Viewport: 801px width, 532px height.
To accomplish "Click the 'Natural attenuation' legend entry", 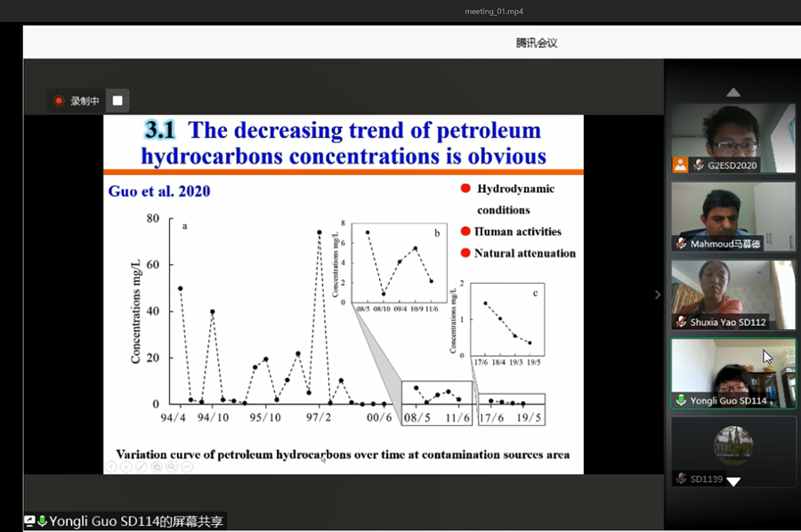I will pyautogui.click(x=524, y=254).
